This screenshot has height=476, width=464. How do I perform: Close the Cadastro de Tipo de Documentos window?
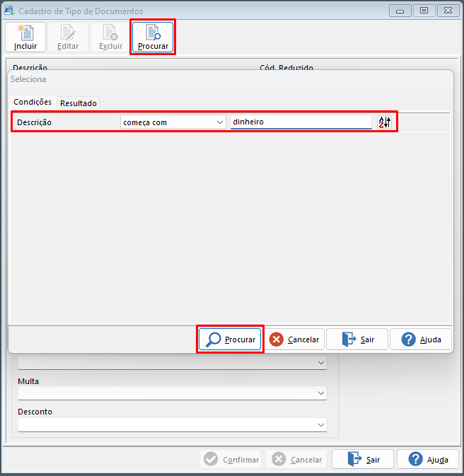click(x=448, y=11)
